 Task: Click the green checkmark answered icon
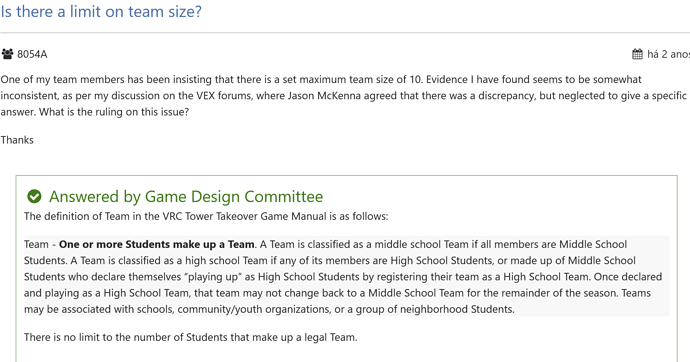[34, 196]
